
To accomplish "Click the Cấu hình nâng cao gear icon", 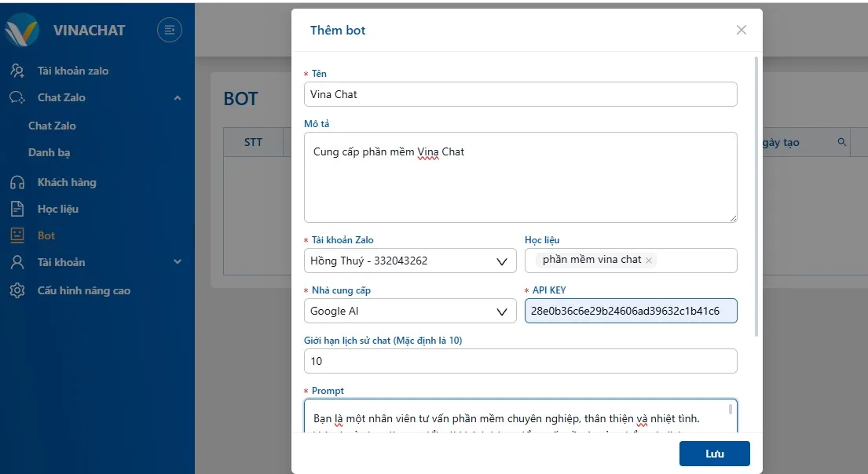I will coord(16,290).
